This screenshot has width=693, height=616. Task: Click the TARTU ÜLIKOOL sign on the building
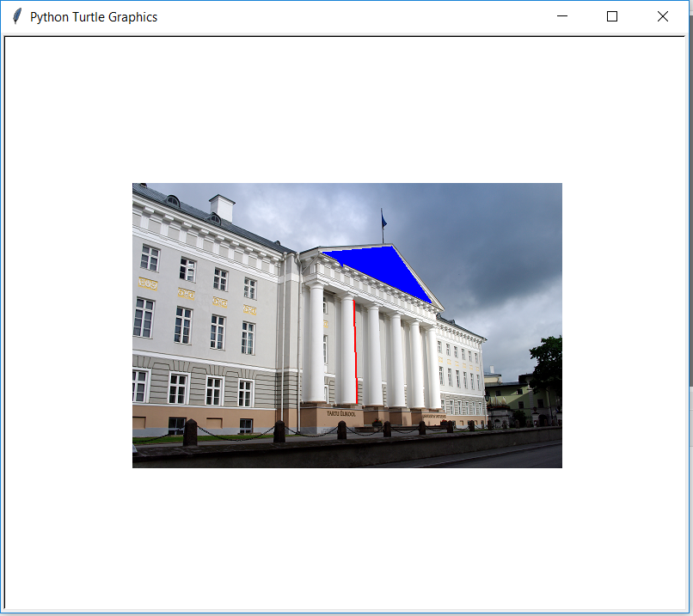340,414
